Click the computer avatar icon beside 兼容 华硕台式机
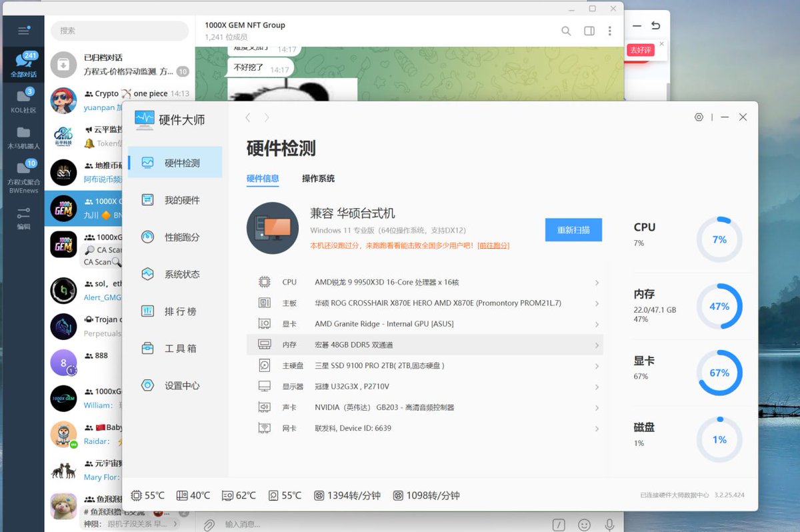800x532 pixels. [x=273, y=228]
